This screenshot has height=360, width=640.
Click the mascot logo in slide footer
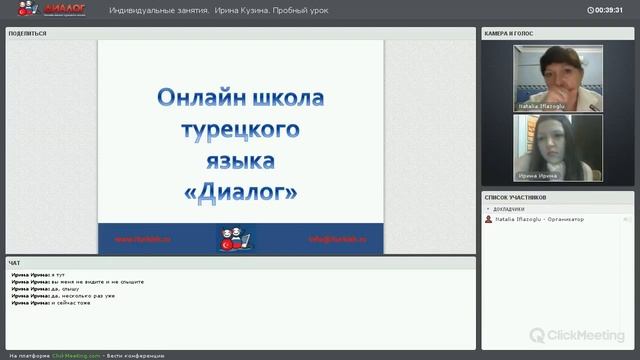235,239
